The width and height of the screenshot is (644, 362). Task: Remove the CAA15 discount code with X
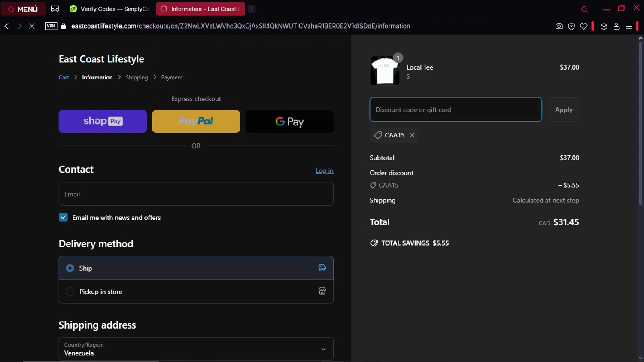tap(412, 135)
